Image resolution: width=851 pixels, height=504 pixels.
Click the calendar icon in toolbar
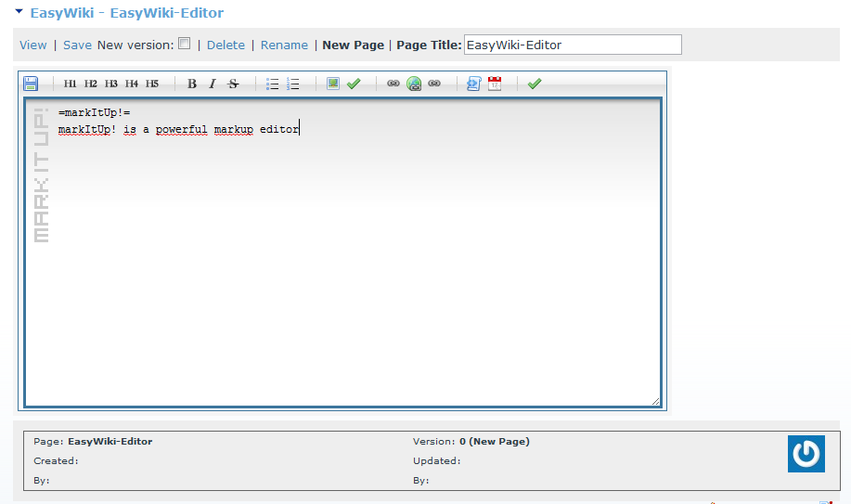click(495, 84)
